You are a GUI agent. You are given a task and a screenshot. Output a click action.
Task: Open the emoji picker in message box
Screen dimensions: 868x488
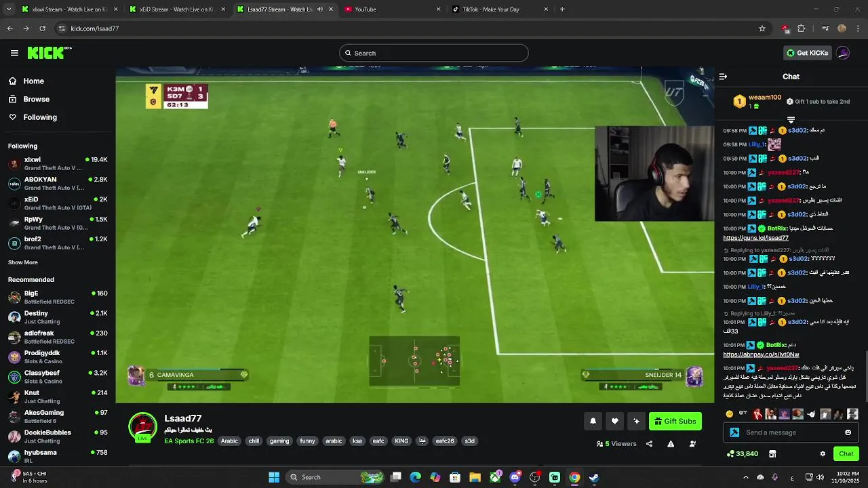848,432
